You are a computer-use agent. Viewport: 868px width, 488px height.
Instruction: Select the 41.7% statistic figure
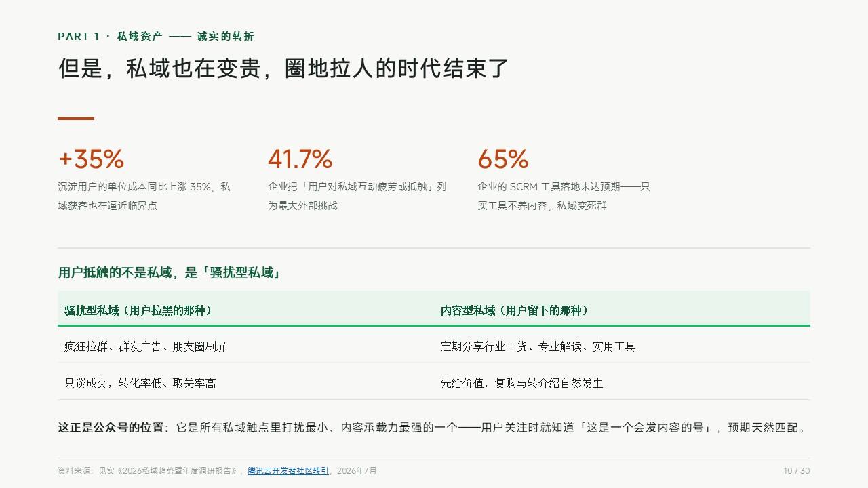(x=300, y=159)
